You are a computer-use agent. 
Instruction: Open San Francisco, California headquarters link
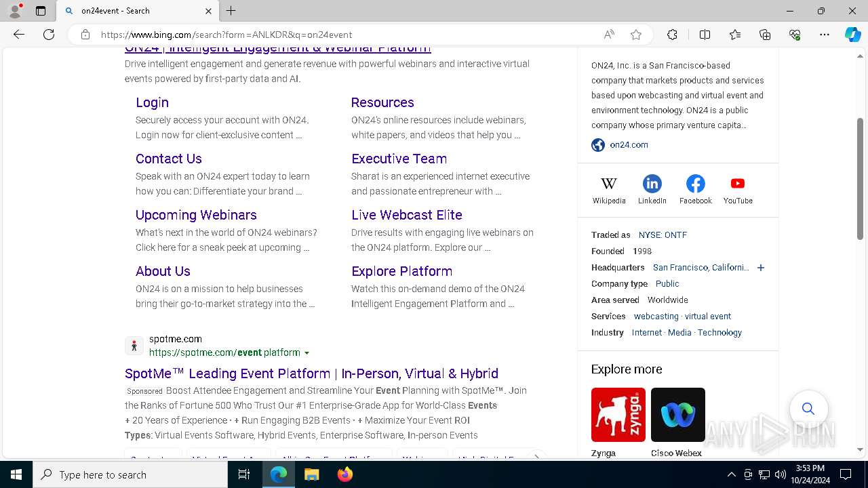coord(701,268)
